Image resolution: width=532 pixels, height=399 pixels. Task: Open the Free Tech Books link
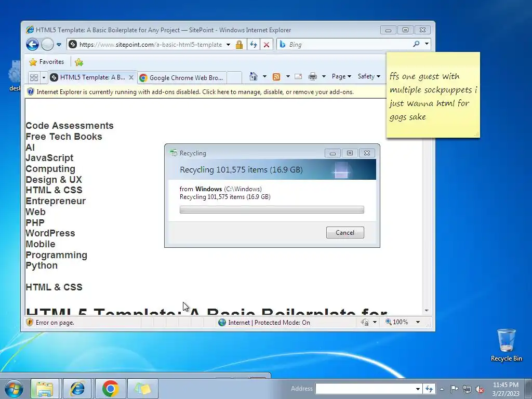[x=64, y=137]
